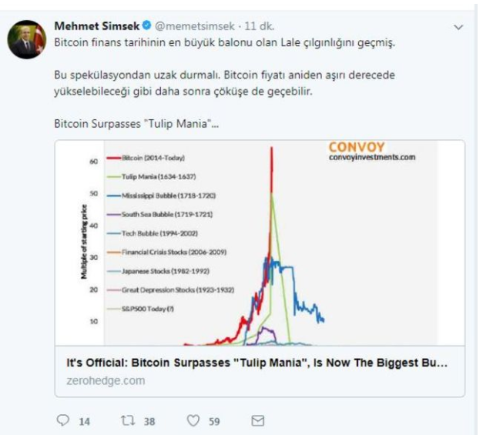Send tweet via direct message envelope
483x448 pixels.
click(x=259, y=420)
